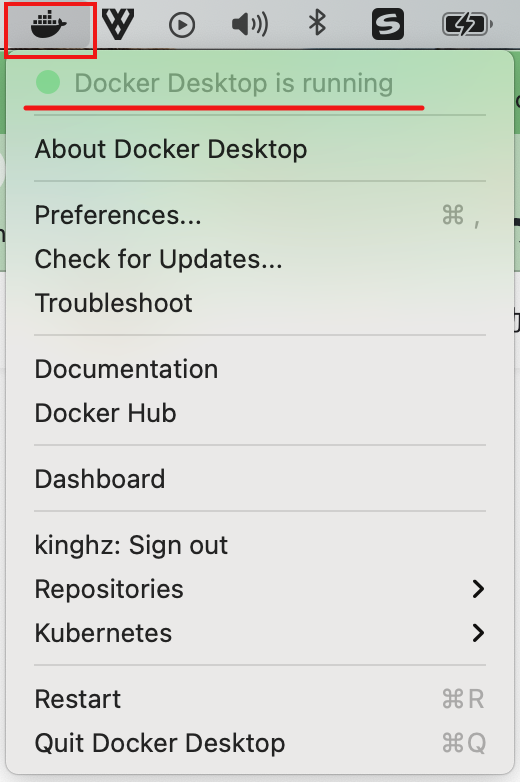Viewport: 520px width, 782px height.
Task: Click the battery charging status icon
Action: point(467,24)
